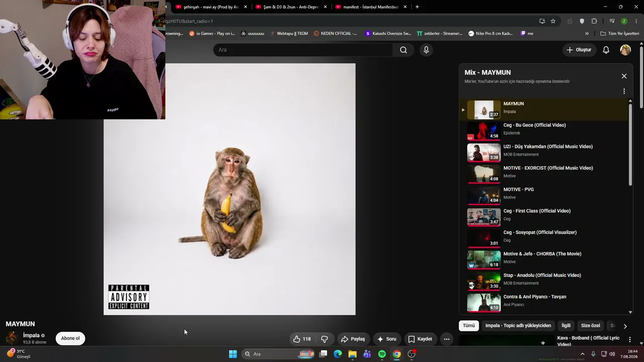
Task: Close the Şam & D3 & 2run tab
Action: [326, 7]
